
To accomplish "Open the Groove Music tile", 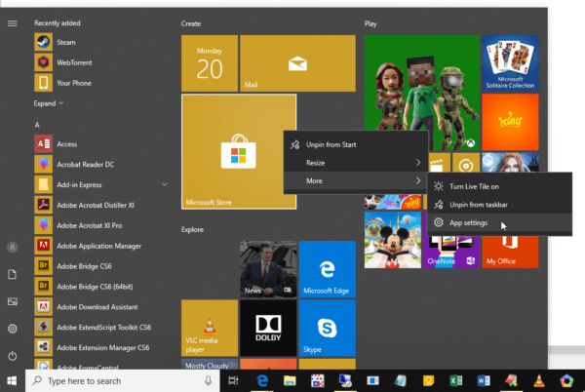I will (x=466, y=163).
